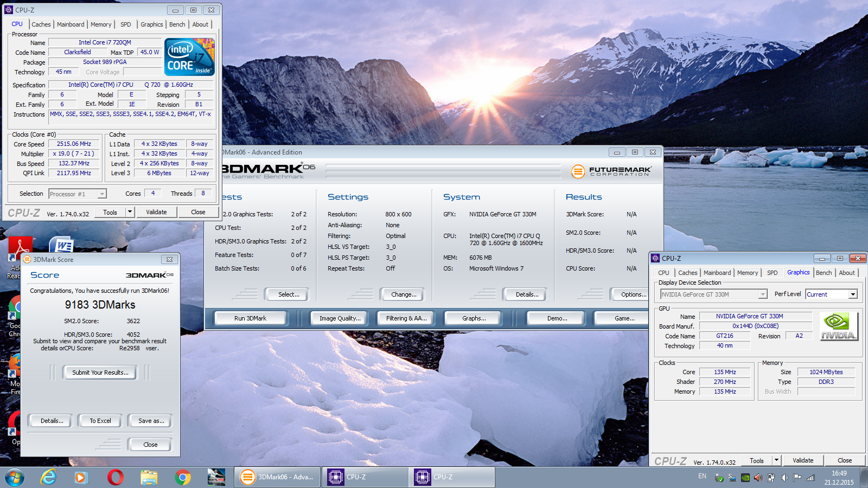Screen dimensions: 868x488
Task: Click Validate in CPU-Z CPU window
Action: click(x=156, y=212)
